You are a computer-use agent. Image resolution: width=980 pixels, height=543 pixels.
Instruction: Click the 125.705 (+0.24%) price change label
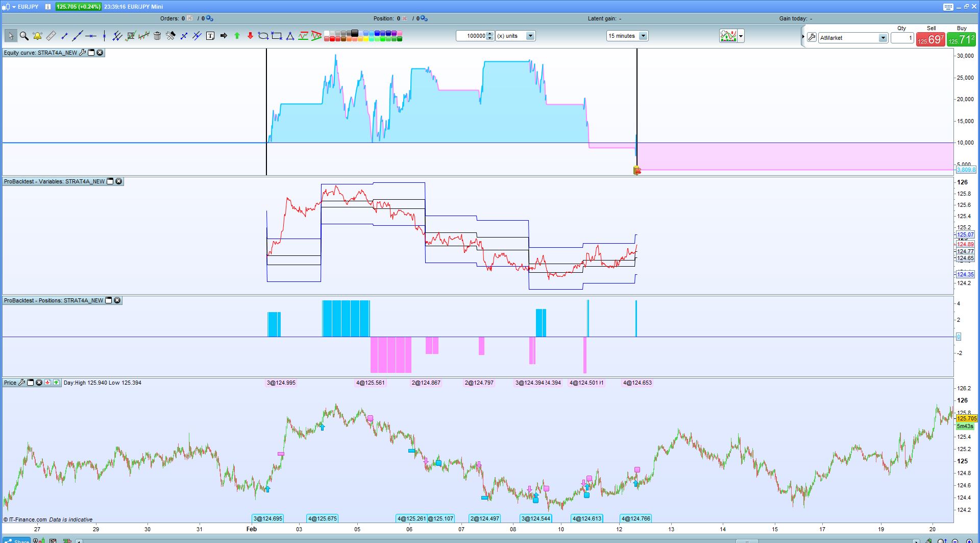pos(79,7)
